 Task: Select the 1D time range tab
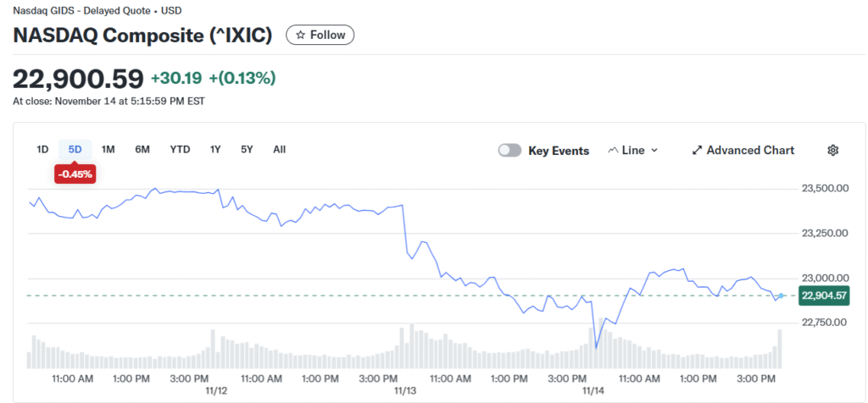click(42, 149)
